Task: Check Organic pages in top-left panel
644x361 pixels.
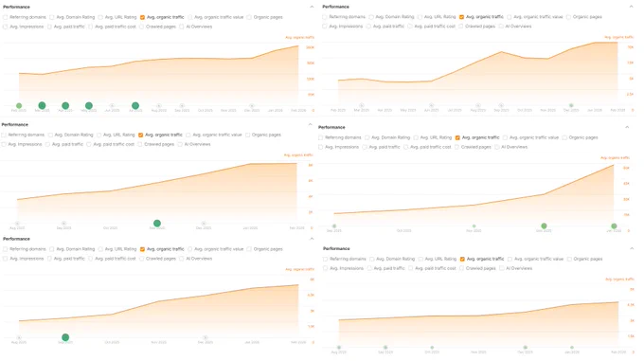Action: click(x=249, y=17)
